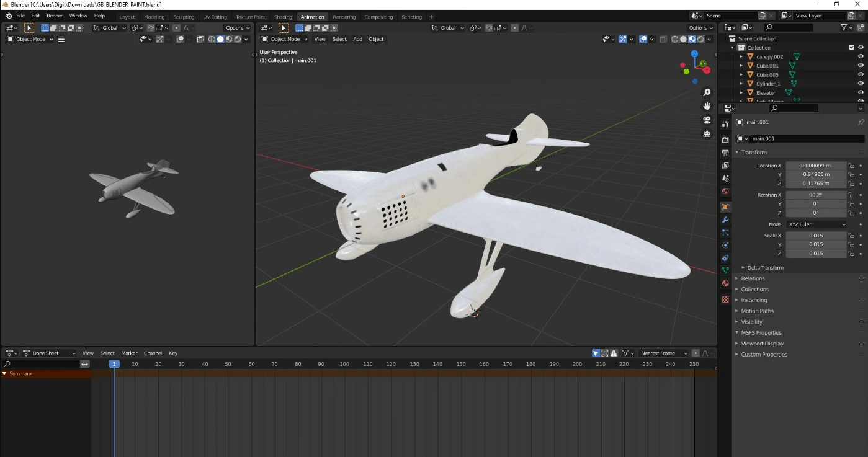Open the Material properties tab icon
The height and width of the screenshot is (457, 868).
[725, 283]
